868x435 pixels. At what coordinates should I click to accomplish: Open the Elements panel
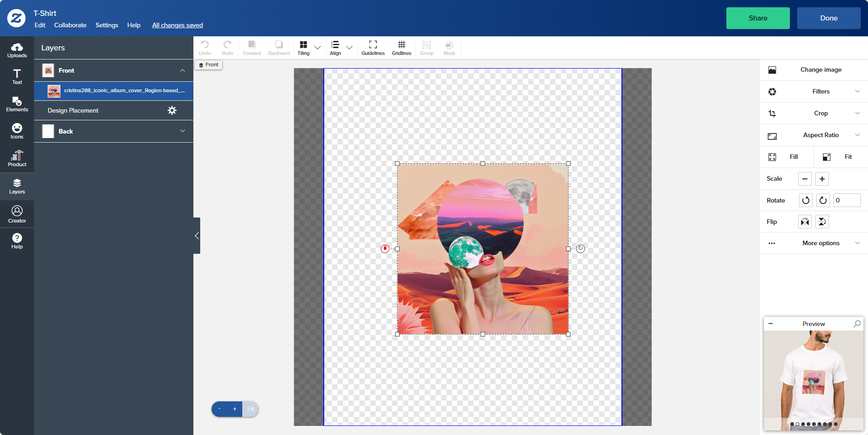point(17,104)
